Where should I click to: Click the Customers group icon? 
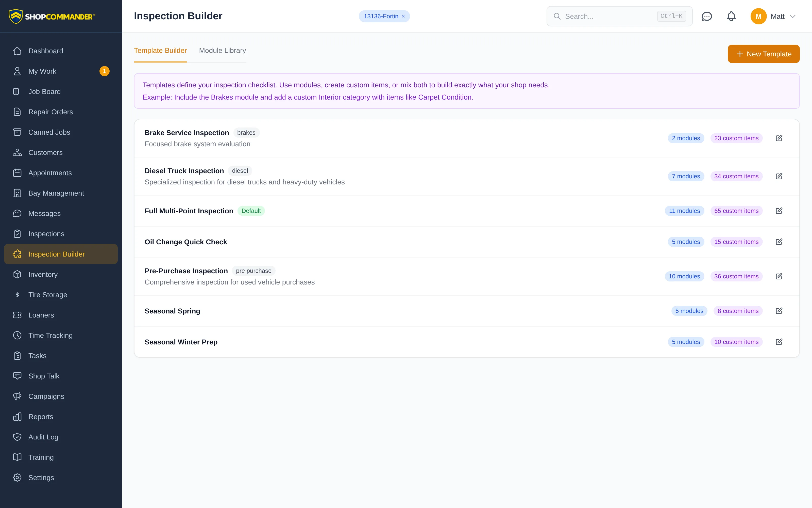coord(17,153)
